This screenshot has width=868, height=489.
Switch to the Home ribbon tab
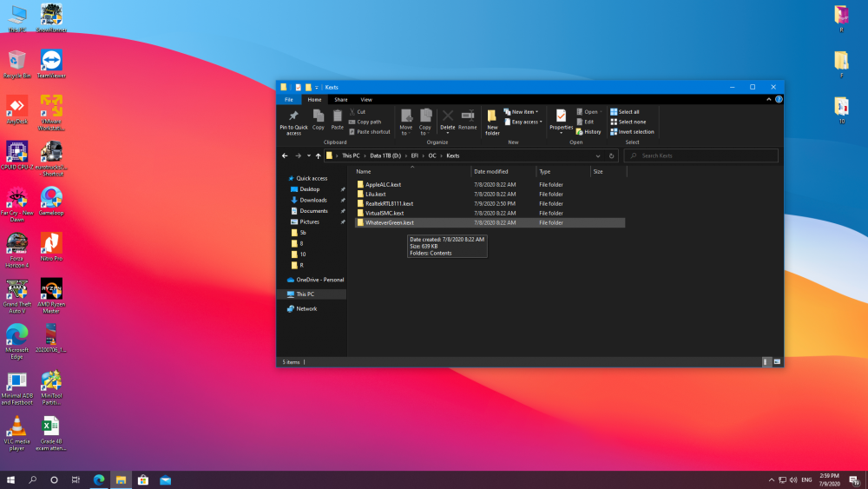tap(314, 100)
